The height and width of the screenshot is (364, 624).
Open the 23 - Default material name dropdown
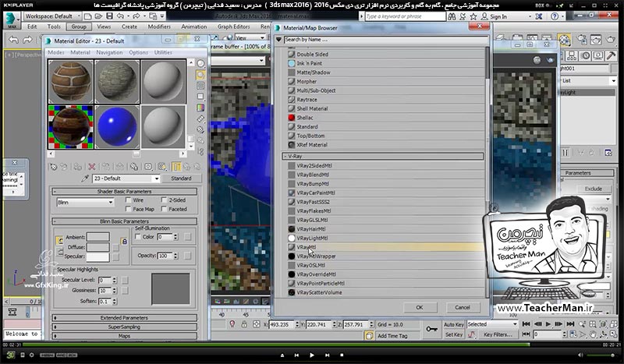(156, 178)
